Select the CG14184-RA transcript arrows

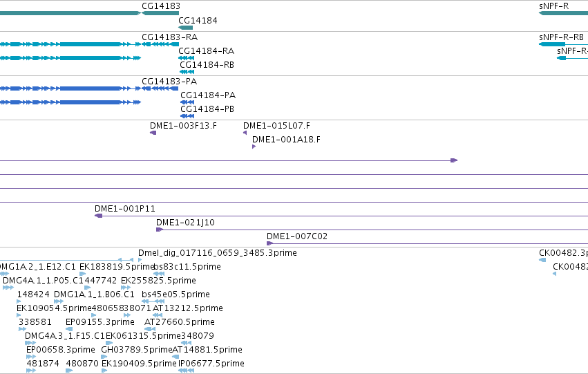[187, 58]
